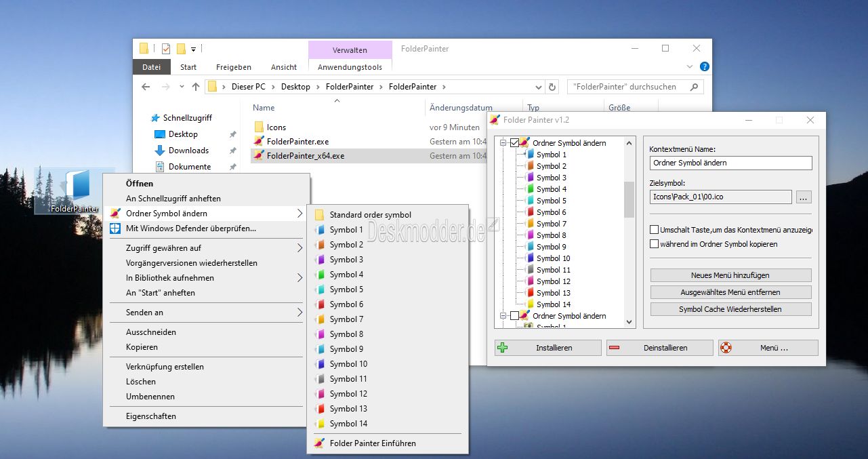Image resolution: width=868 pixels, height=459 pixels.
Task: Click the Folder Painter tree scrollbar thumb
Action: pyautogui.click(x=629, y=199)
